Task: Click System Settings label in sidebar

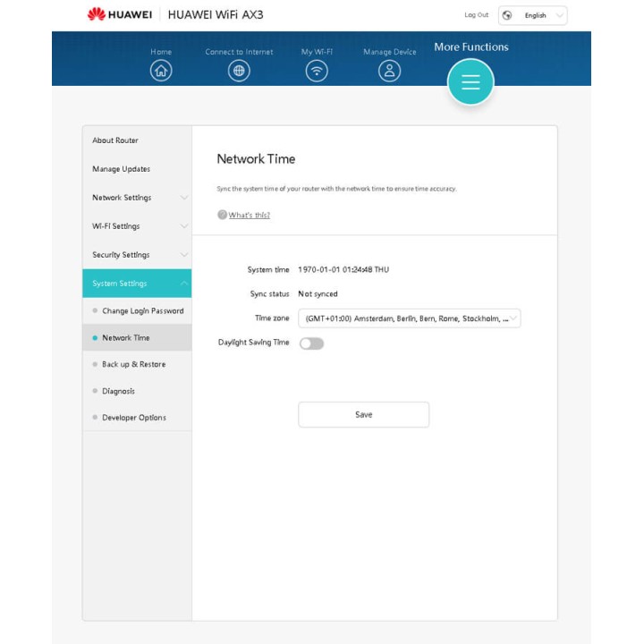Action: coord(120,284)
